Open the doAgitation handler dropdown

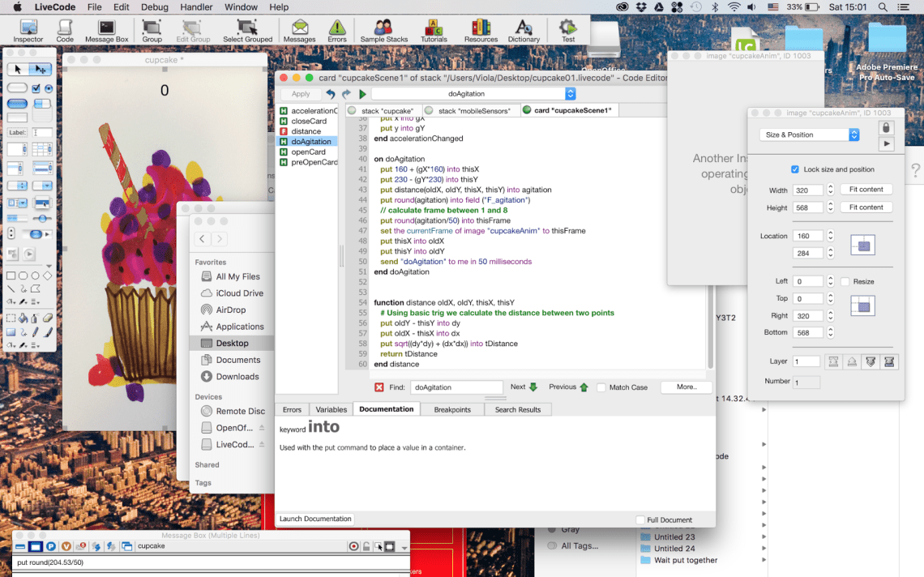point(569,93)
